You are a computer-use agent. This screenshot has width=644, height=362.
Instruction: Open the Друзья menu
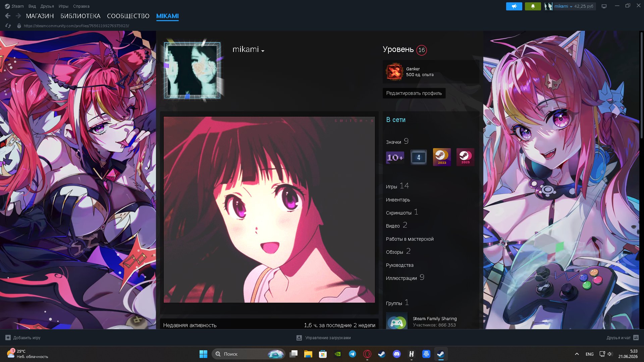(x=47, y=6)
